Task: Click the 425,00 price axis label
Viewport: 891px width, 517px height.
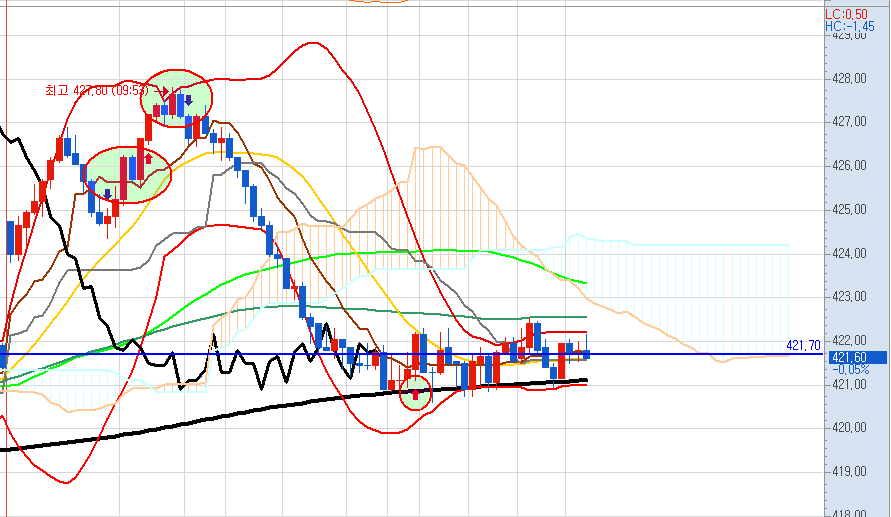Action: coord(850,210)
